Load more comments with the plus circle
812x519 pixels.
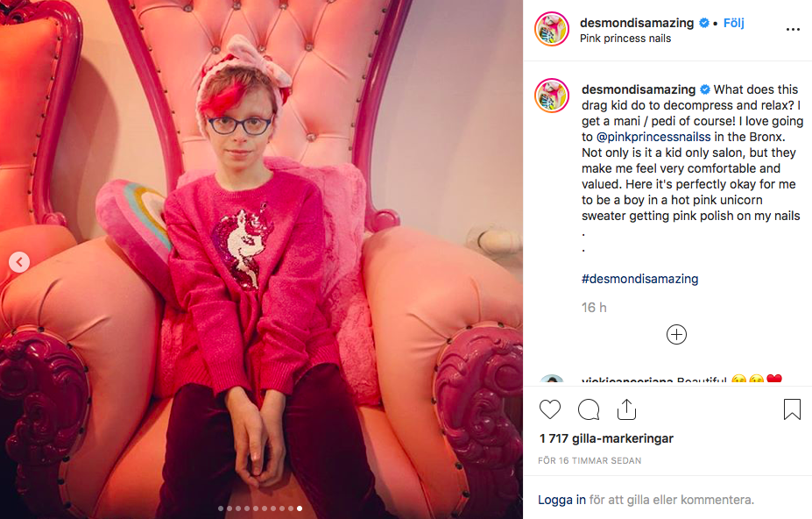click(x=676, y=334)
